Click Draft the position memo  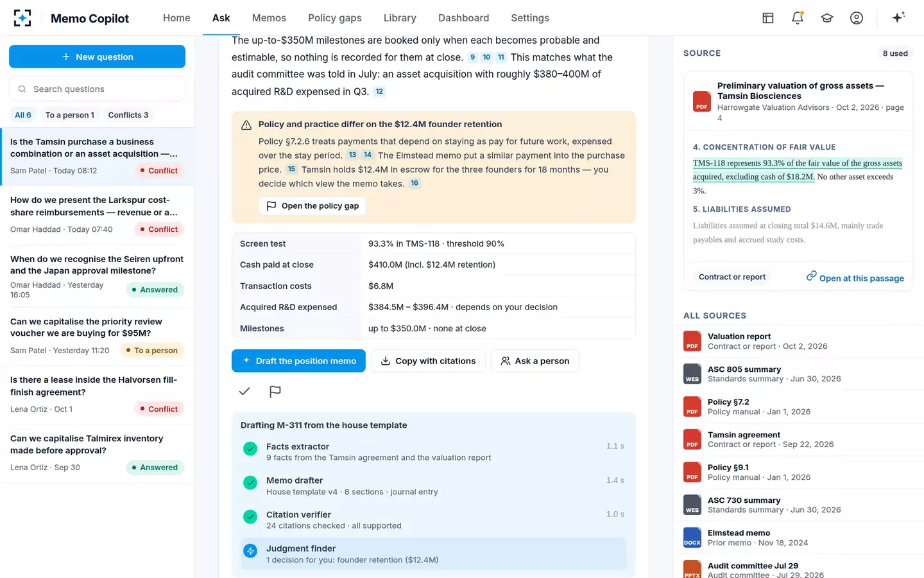click(298, 361)
